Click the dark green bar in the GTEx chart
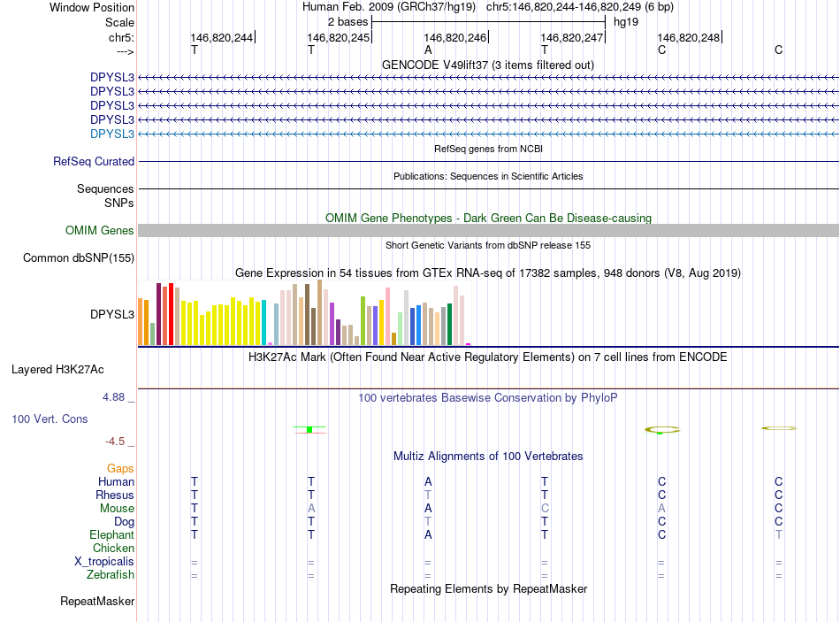 [449, 325]
